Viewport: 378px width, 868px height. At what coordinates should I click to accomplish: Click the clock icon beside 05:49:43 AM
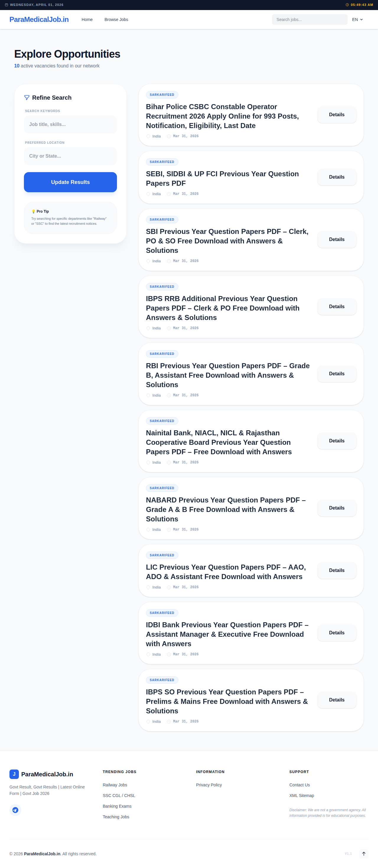[x=347, y=5]
